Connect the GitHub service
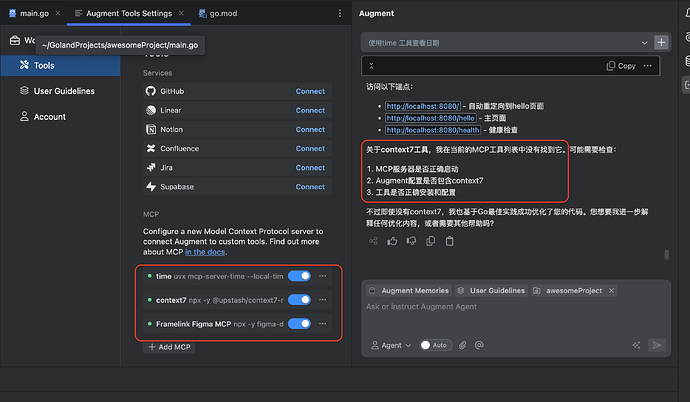Viewport: 690px width, 402px height. (310, 91)
